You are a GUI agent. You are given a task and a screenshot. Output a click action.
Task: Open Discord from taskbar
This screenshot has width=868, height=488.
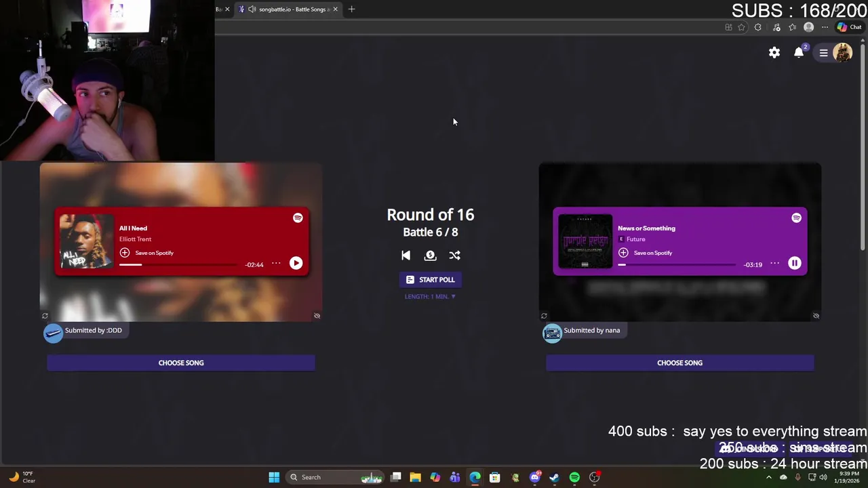click(534, 477)
